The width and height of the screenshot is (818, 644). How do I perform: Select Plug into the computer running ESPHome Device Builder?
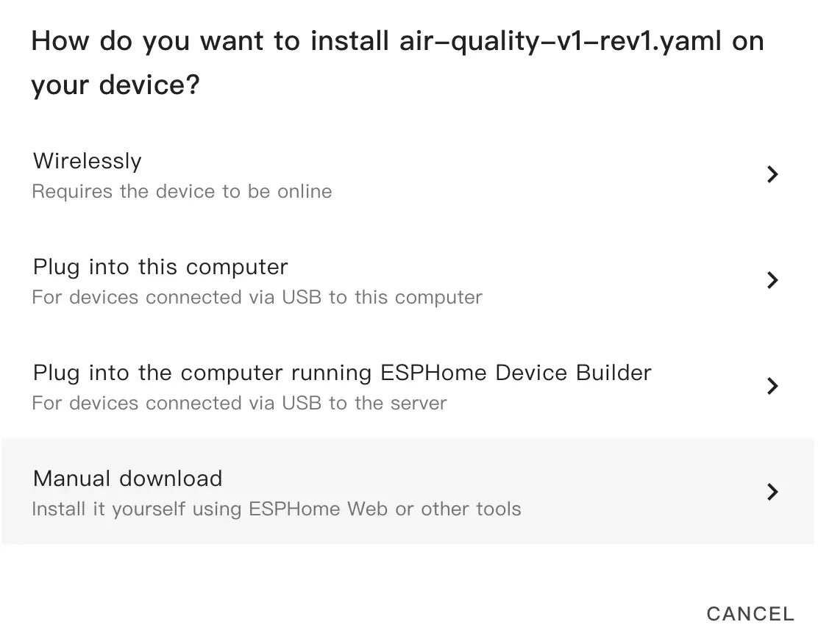[x=342, y=373]
